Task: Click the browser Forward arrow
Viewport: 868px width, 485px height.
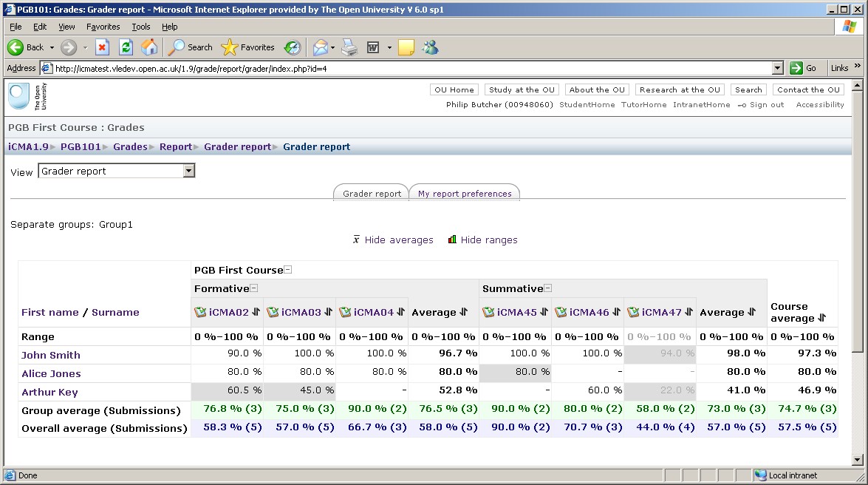Action: 69,47
